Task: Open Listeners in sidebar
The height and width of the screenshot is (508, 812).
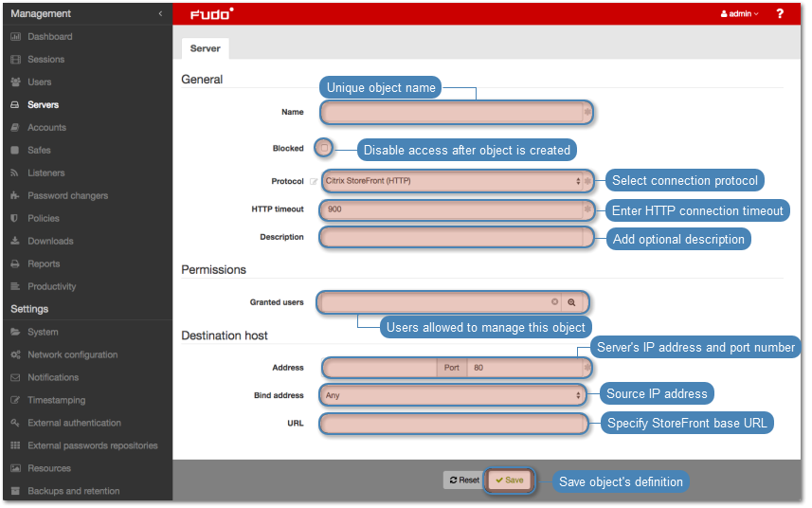Action: (x=46, y=172)
